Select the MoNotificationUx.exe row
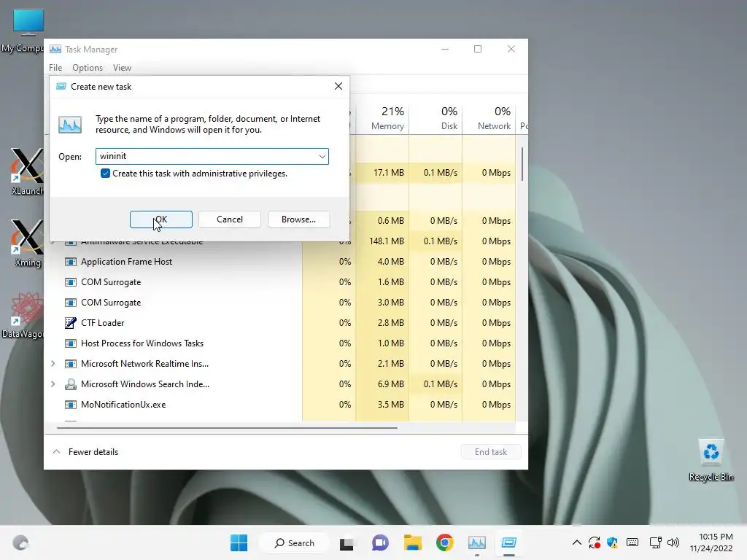 pyautogui.click(x=279, y=405)
